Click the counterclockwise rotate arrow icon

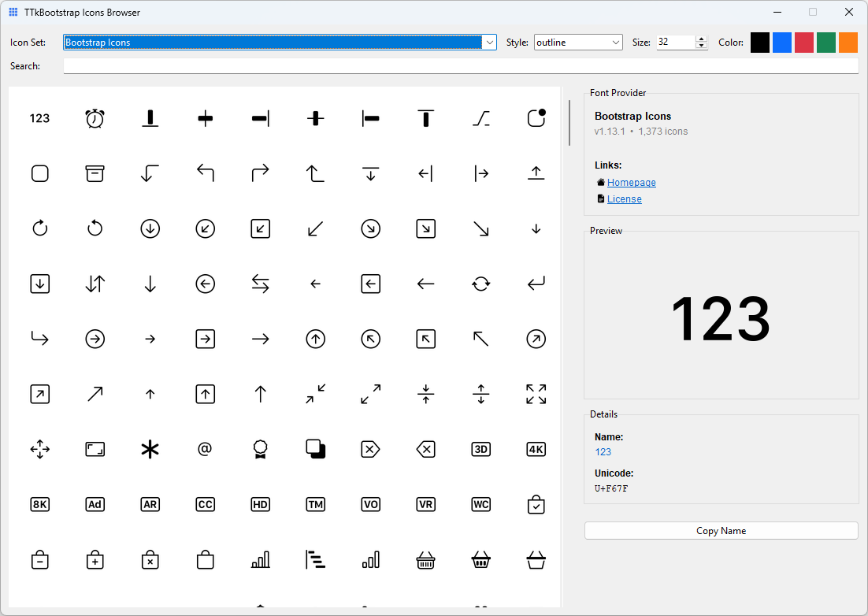coord(95,228)
